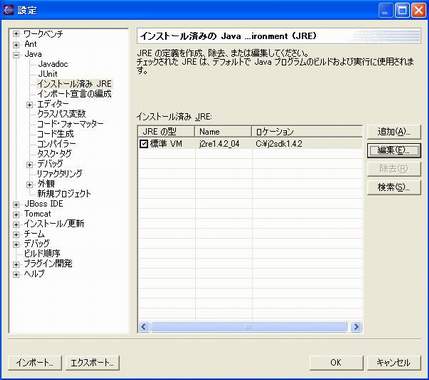The width and height of the screenshot is (429, 380).
Task: Expand the JBoss IDE tree node
Action: tap(16, 204)
